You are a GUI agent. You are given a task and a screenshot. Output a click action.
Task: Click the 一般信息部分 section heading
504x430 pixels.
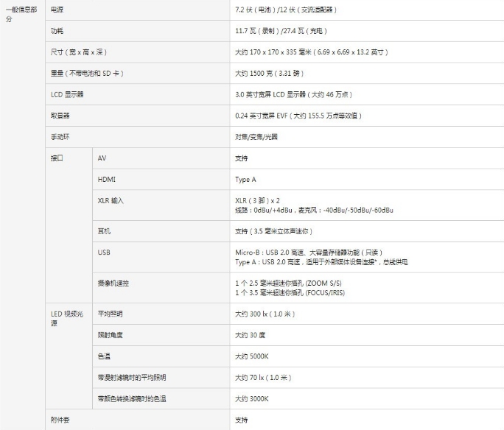pos(21,14)
